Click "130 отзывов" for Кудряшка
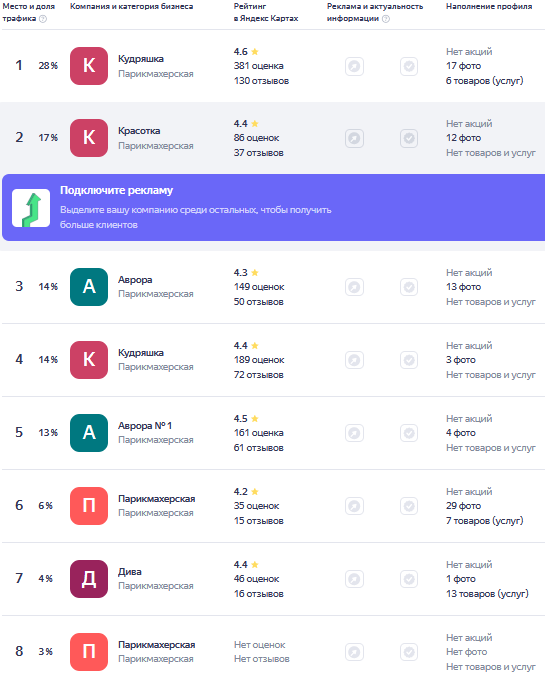 tap(261, 81)
